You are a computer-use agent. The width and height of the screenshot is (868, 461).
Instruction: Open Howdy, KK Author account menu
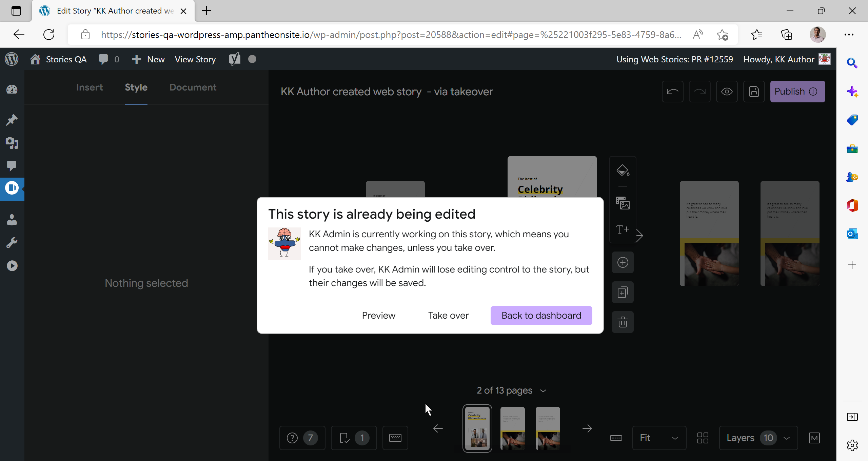click(787, 59)
